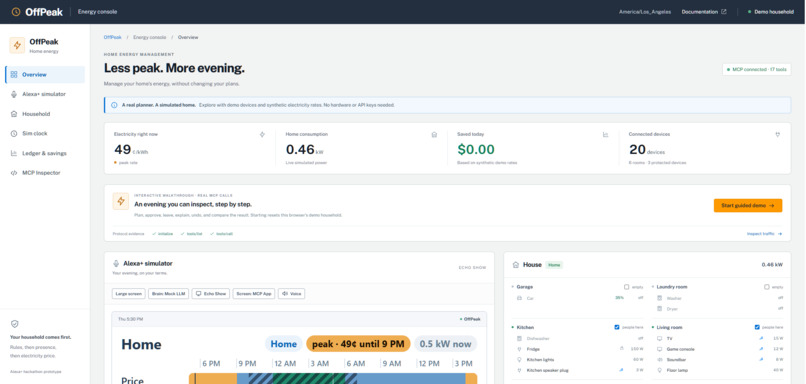Image resolution: width=806 pixels, height=384 pixels.
Task: Click the house icon next to the House heading
Action: pyautogui.click(x=516, y=265)
